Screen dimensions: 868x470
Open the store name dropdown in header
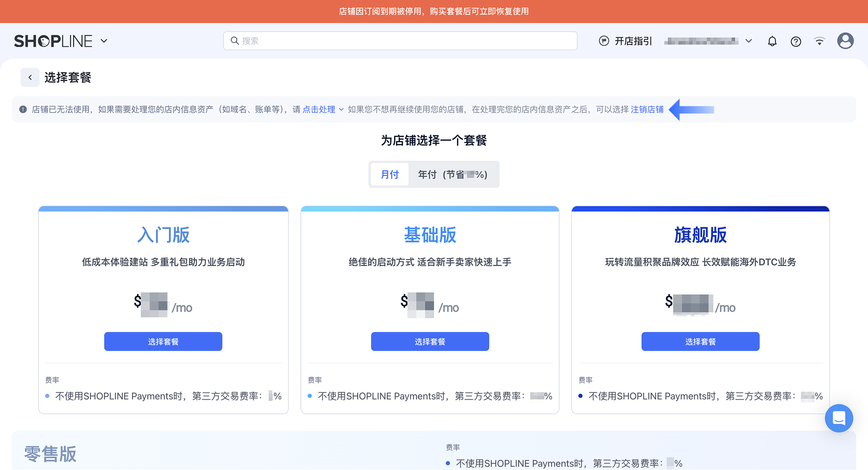(749, 41)
